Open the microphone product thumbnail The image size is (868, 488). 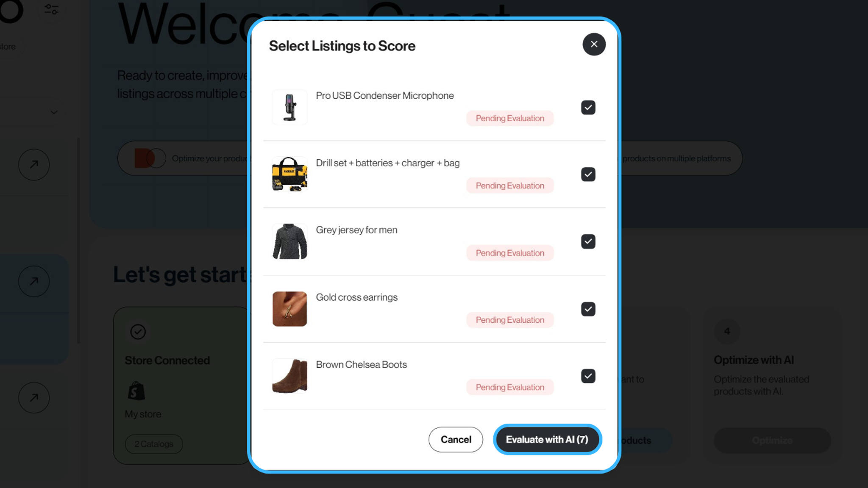coord(289,107)
